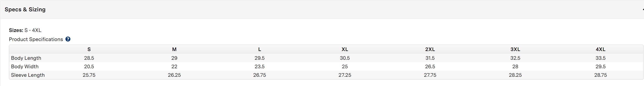The image size is (644, 86).
Task: Click the Product Specifications label text
Action: 36,39
